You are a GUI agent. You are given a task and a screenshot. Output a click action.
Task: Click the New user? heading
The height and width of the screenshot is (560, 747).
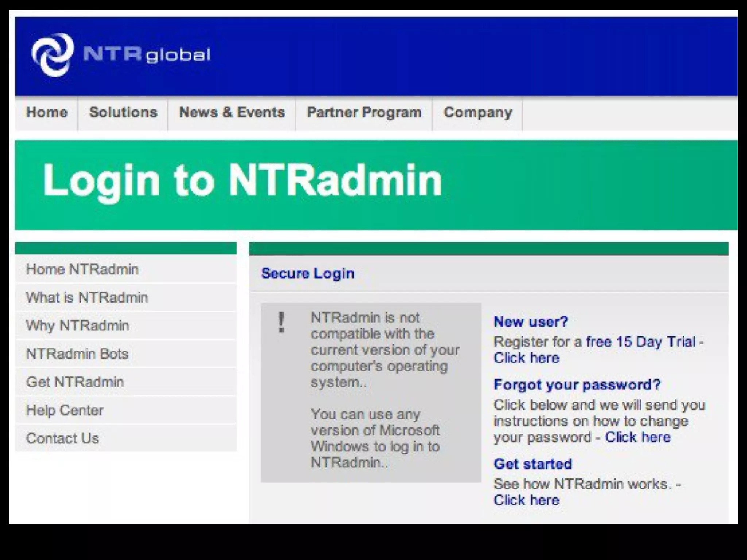531,322
